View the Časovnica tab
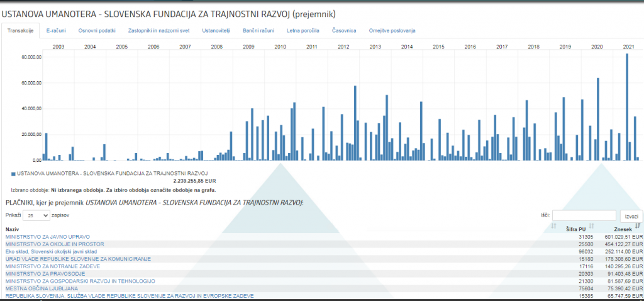 344,30
